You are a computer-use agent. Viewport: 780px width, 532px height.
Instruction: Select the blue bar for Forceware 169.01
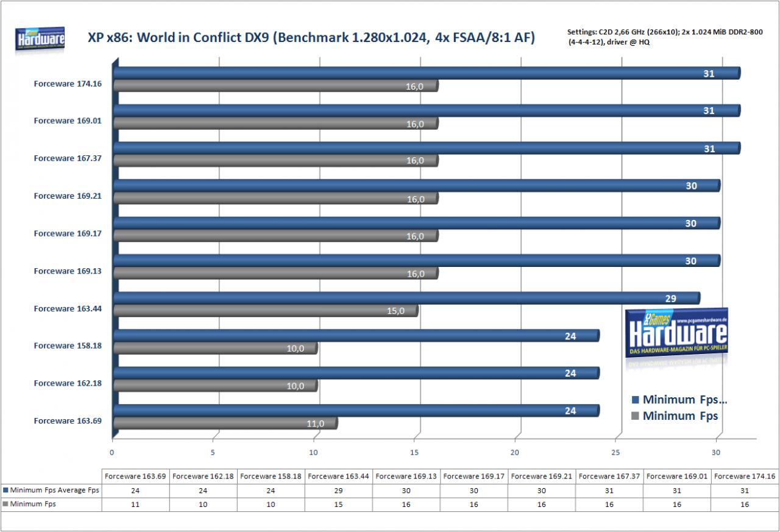(x=427, y=110)
